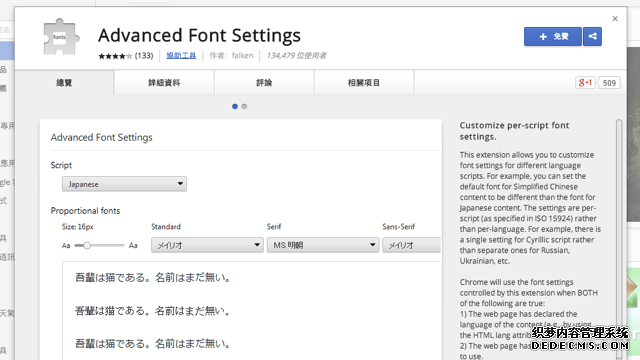
Task: Open the Serif font MS 明朝 dropdown
Action: click(323, 245)
